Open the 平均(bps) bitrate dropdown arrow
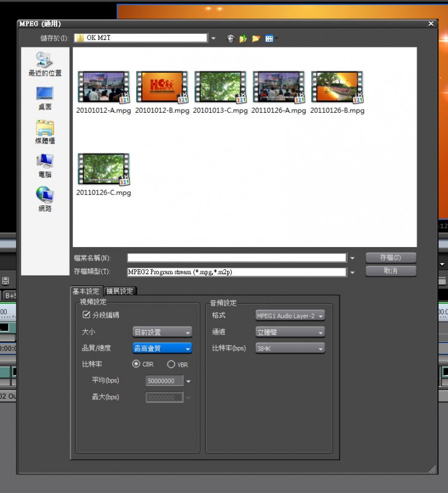The height and width of the screenshot is (493, 448). coord(189,381)
